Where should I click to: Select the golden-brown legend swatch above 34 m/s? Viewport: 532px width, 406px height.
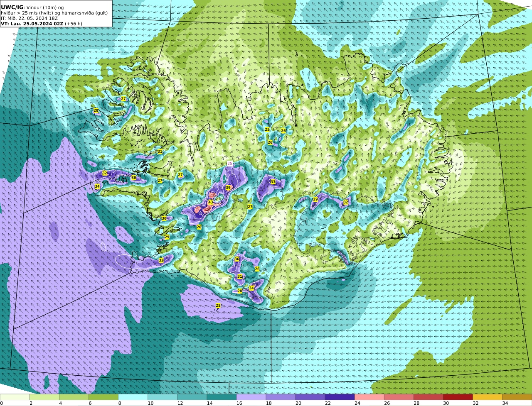click(x=517, y=397)
